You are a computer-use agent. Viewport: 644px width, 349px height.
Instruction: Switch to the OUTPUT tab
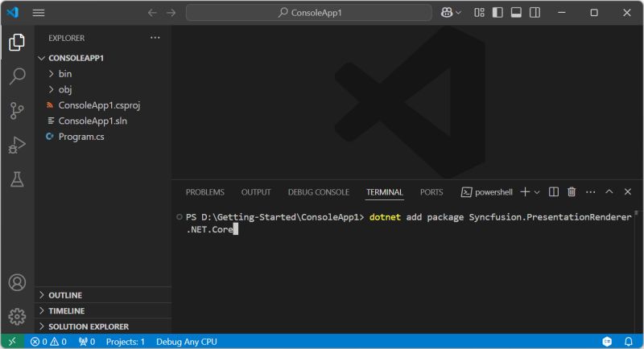256,192
